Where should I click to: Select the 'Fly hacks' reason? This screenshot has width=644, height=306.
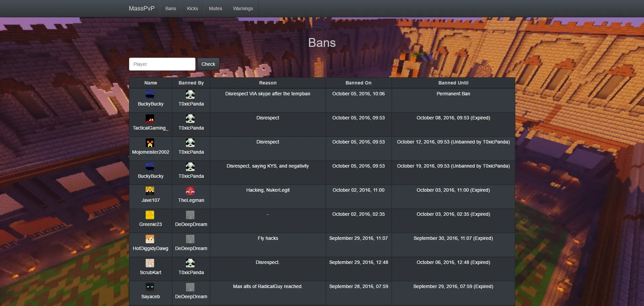point(268,238)
